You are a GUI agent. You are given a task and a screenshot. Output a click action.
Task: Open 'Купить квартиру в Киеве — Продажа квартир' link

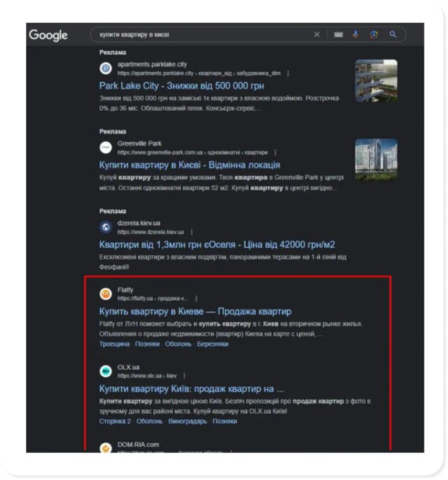tap(195, 311)
